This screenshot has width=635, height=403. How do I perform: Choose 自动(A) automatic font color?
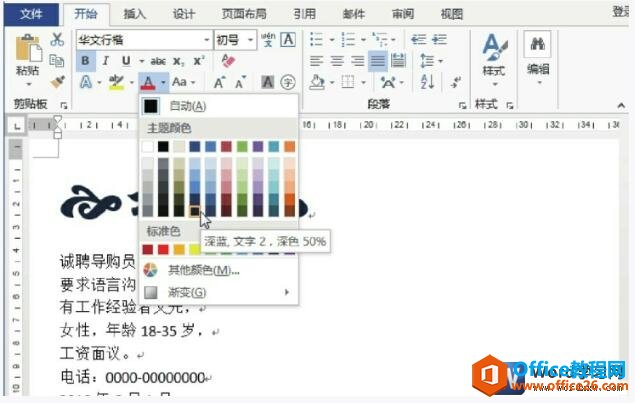pos(219,106)
